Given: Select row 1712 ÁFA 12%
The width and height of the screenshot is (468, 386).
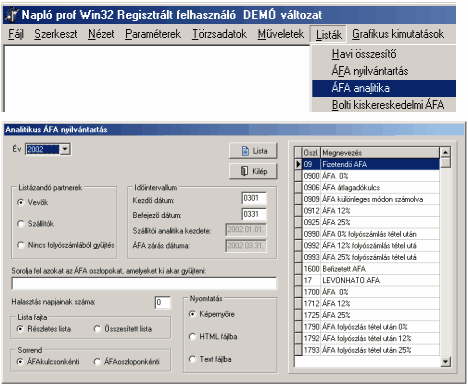Looking at the screenshot, I should [371, 304].
